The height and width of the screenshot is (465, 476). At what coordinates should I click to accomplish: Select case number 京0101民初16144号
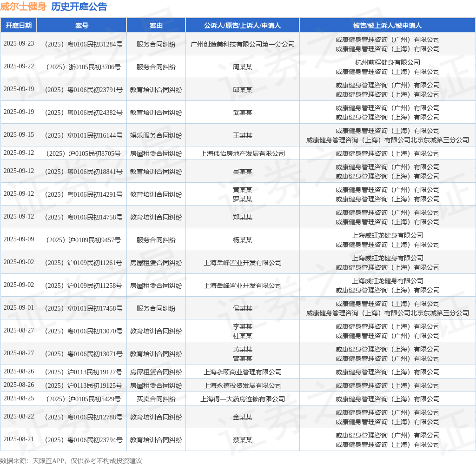pos(84,135)
